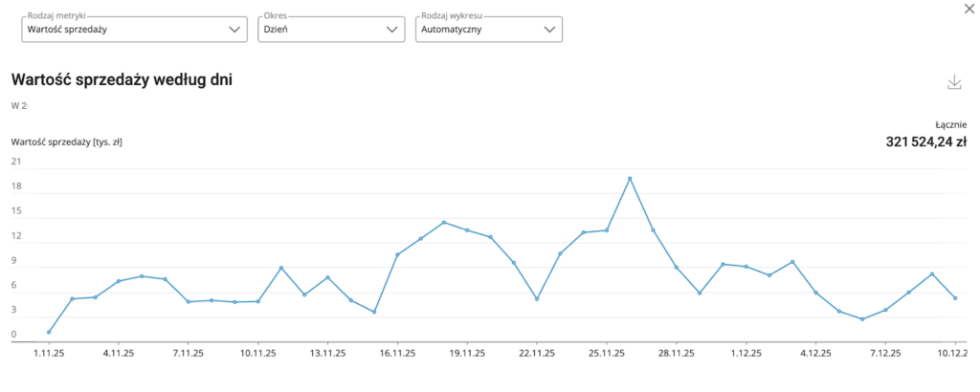Click the last data point on the right
This screenshot has width=980, height=392.
click(x=955, y=298)
